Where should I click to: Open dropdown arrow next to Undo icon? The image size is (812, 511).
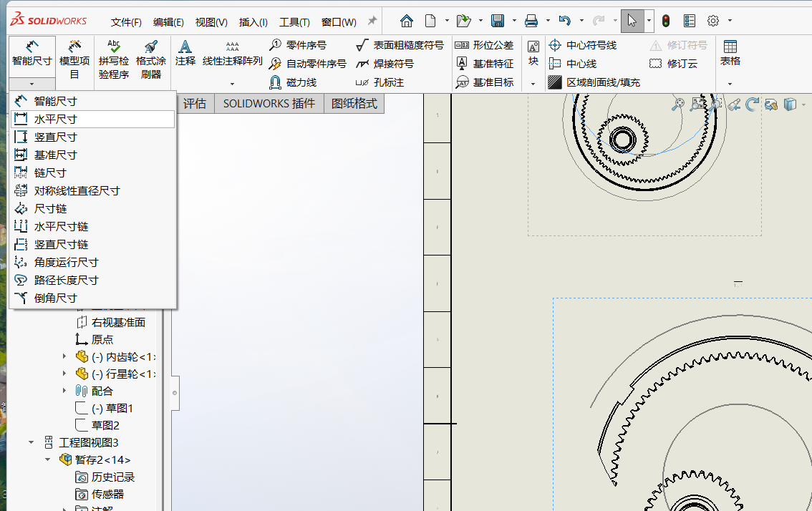coord(581,21)
